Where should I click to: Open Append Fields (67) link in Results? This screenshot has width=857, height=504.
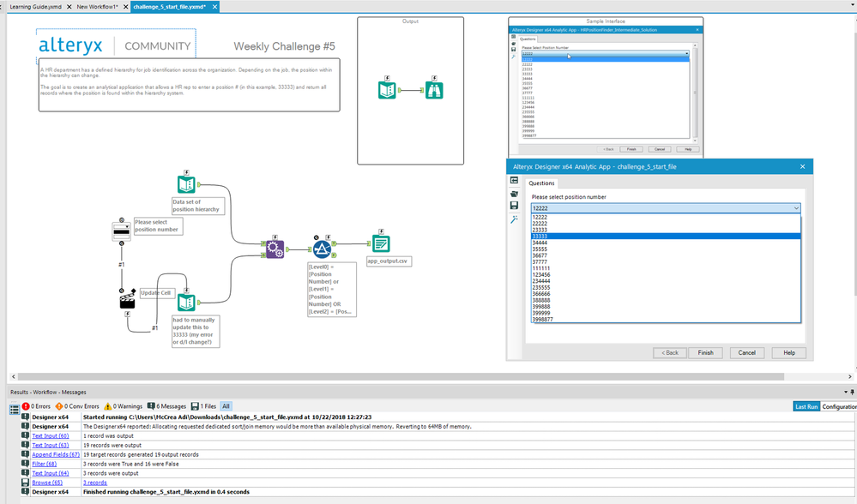coord(56,454)
